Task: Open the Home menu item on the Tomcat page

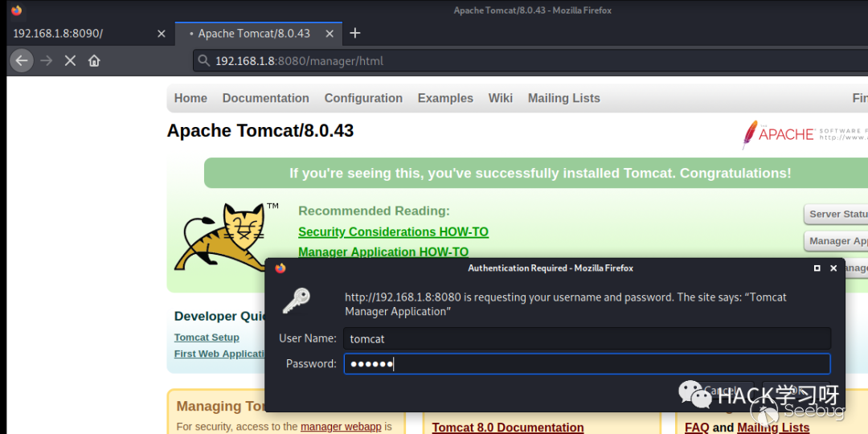Action: click(x=190, y=98)
